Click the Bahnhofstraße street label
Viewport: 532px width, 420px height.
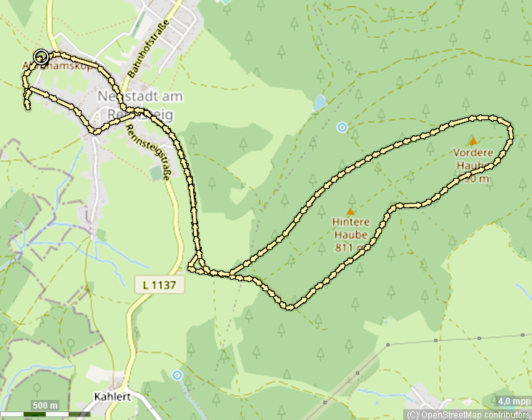(x=149, y=48)
